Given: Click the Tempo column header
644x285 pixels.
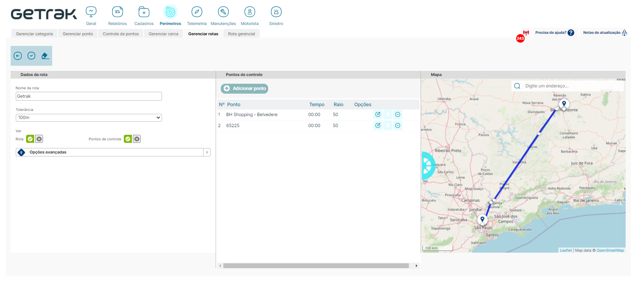Looking at the screenshot, I should tap(317, 105).
